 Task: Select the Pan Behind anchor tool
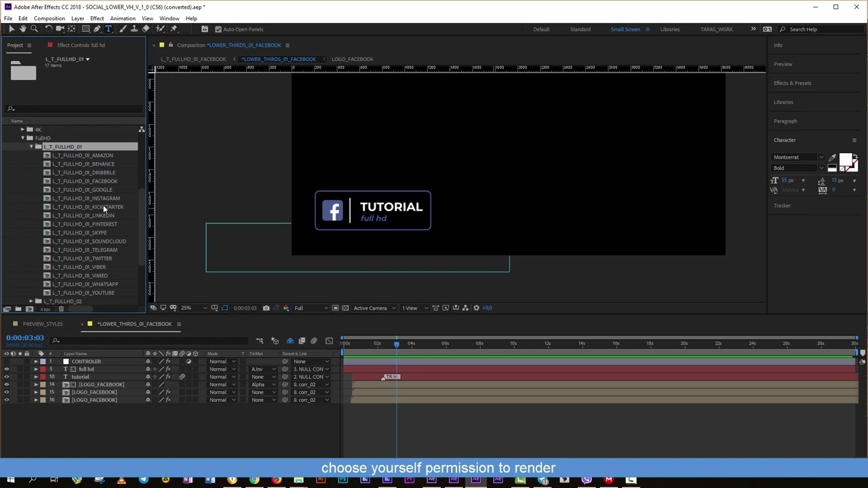pyautogui.click(x=72, y=29)
